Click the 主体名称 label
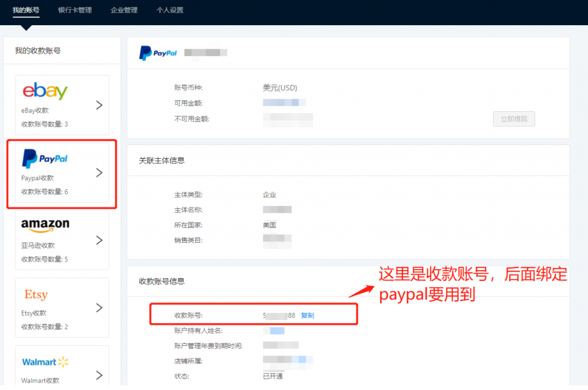The height and width of the screenshot is (390, 588). [188, 210]
